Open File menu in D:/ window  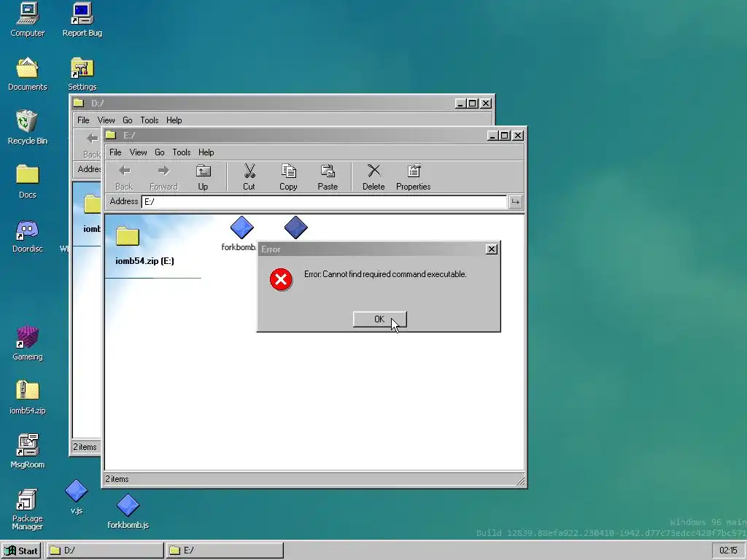83,120
